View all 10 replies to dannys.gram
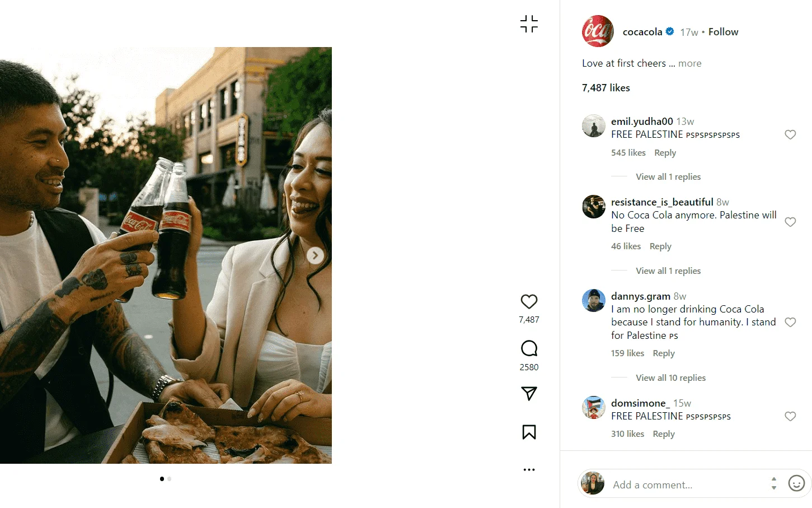812x508 pixels. tap(670, 378)
